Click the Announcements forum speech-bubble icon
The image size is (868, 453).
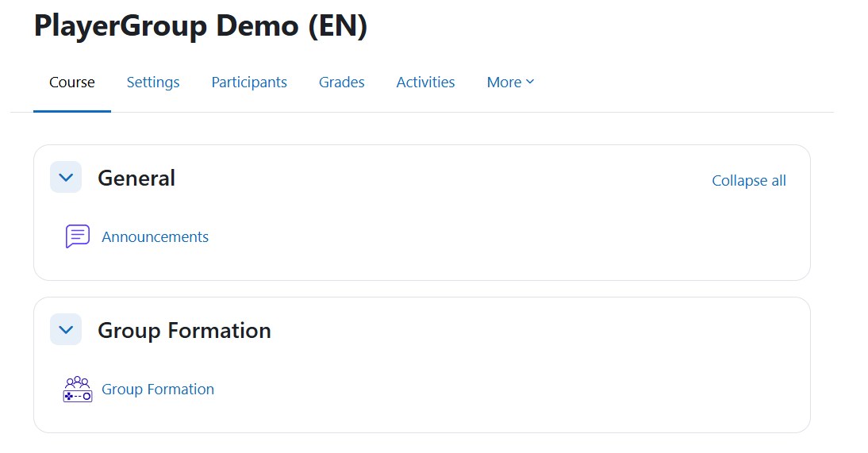pyautogui.click(x=78, y=236)
